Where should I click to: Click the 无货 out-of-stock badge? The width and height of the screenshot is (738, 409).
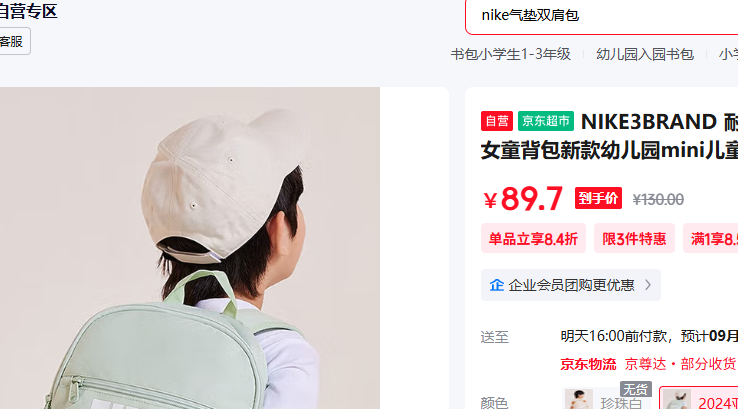635,389
